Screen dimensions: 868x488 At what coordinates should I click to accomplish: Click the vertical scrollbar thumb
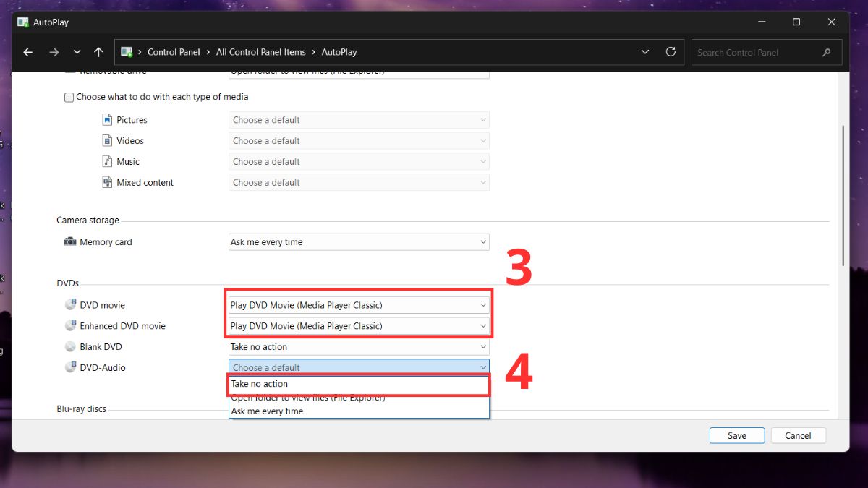[x=842, y=195]
